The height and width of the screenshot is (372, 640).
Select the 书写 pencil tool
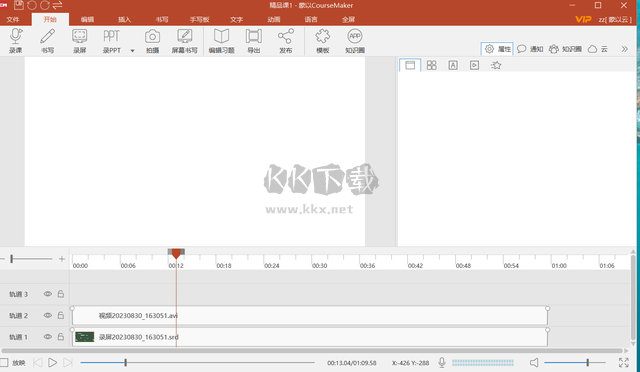pos(47,37)
